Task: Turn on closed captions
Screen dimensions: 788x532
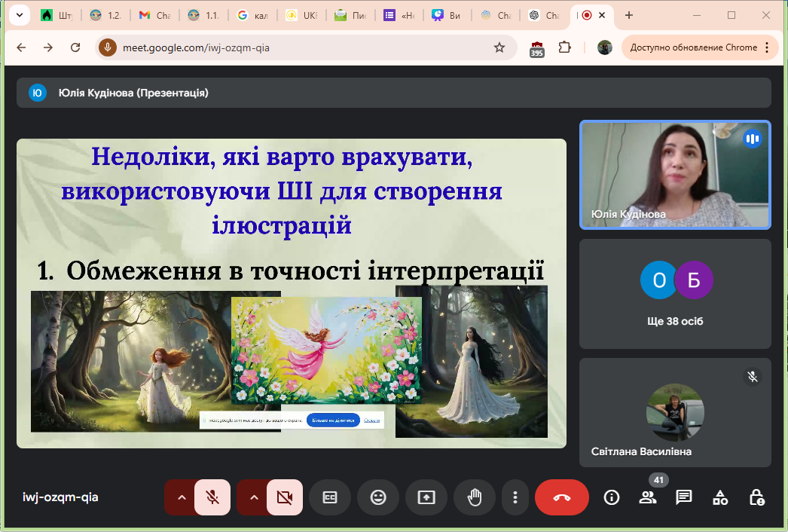Action: (330, 497)
